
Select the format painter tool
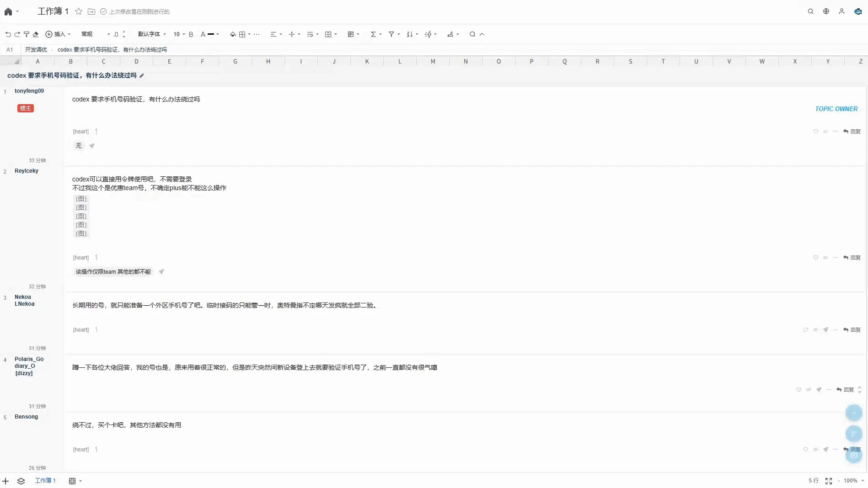[x=27, y=34]
